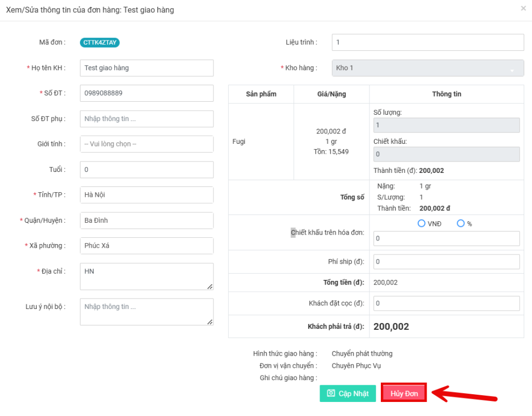Open the Kho hàng warehouse dropdown
The height and width of the screenshot is (416, 532).
click(x=428, y=68)
